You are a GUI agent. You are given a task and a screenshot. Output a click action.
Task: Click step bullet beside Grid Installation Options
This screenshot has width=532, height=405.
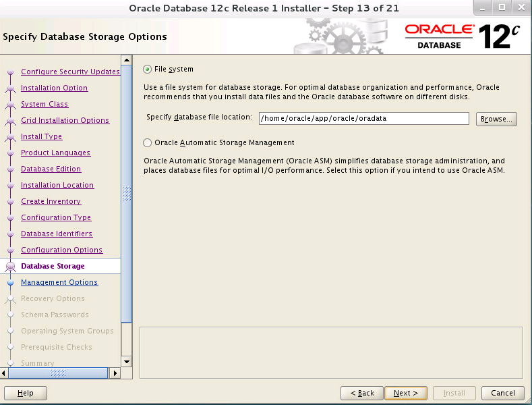(11, 121)
